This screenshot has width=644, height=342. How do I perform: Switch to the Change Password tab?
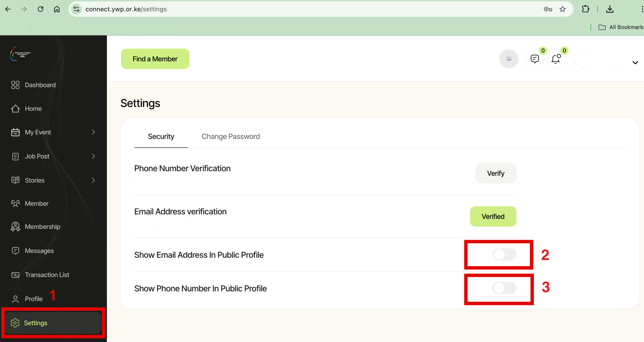point(231,136)
